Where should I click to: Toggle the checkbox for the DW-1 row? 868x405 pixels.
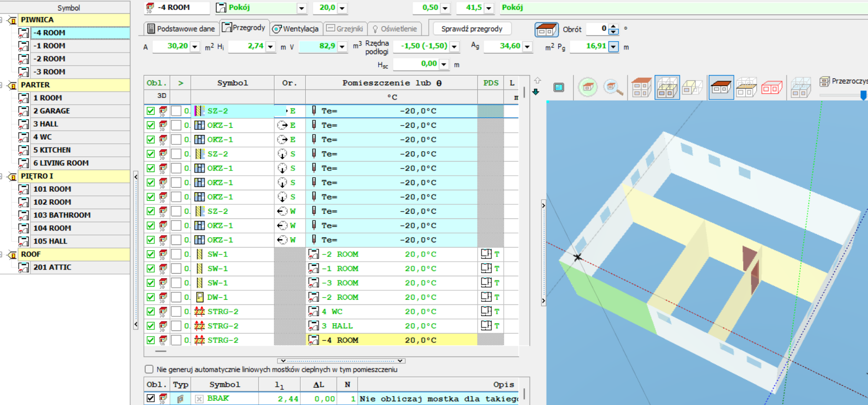[151, 297]
